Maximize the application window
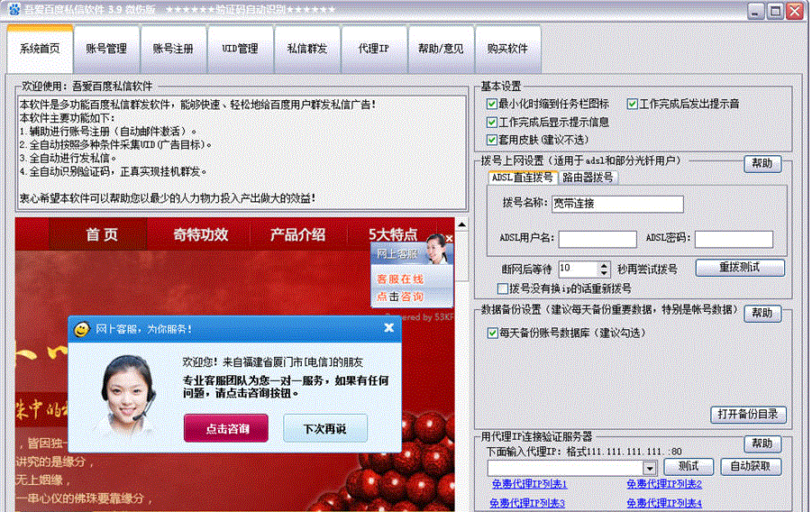The height and width of the screenshot is (512, 812). pos(775,11)
